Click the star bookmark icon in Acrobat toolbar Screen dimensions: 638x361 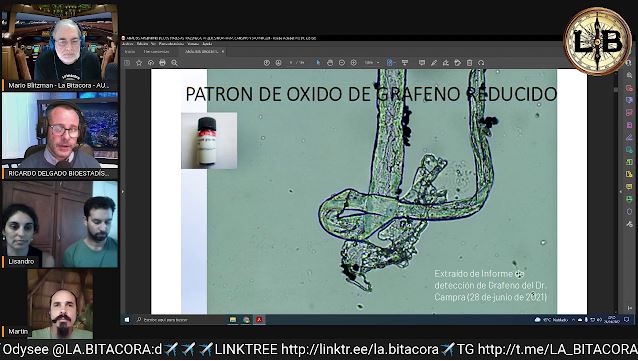coord(139,63)
